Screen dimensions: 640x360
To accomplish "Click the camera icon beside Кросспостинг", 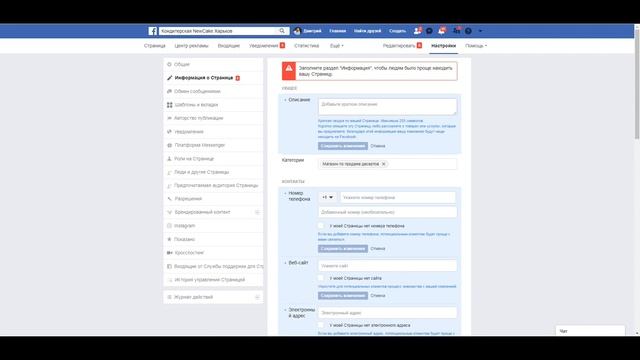I will pos(169,253).
